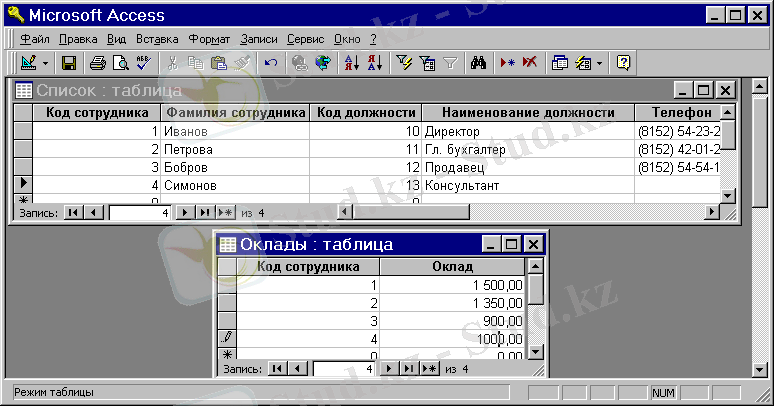Click record number field in Оклады navigator
Viewport: 774px width, 406px height.
(x=345, y=369)
